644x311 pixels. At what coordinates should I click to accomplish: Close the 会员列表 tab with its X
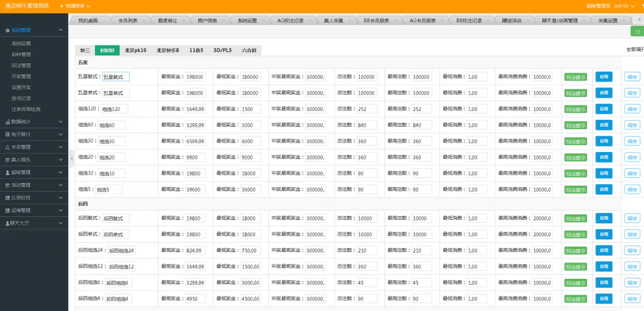pos(143,21)
